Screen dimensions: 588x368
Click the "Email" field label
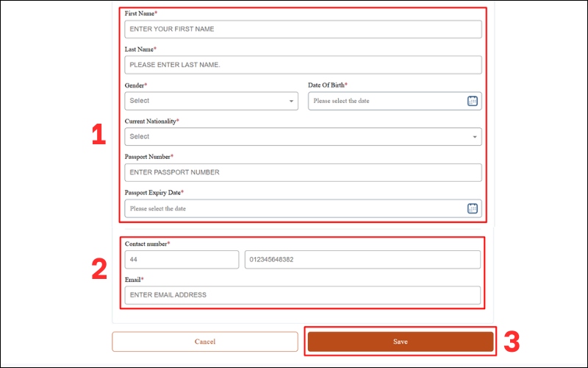coord(133,280)
